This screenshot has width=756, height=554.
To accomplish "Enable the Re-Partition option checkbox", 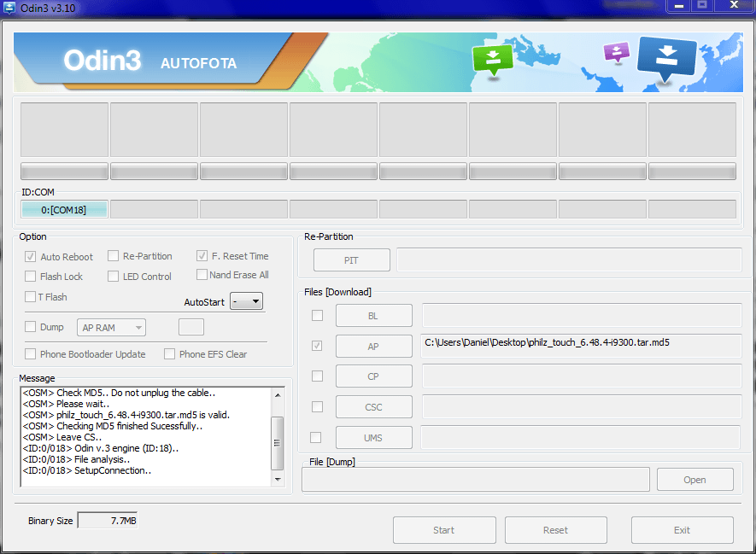I will point(113,256).
